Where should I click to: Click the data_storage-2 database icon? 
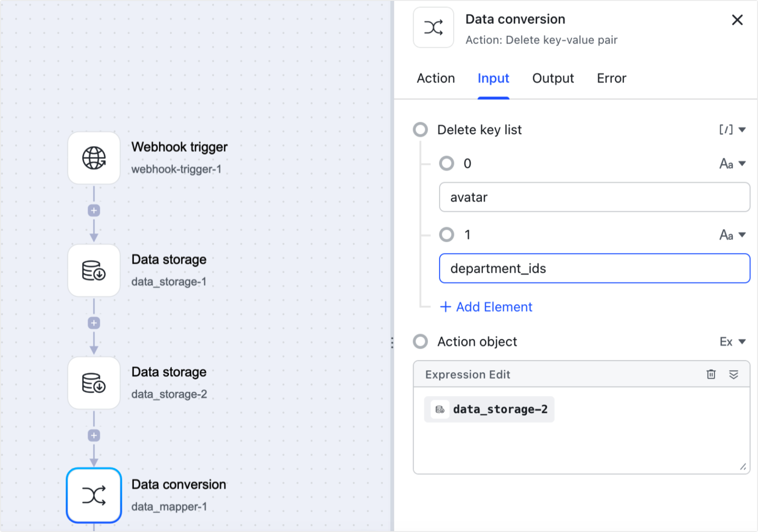[x=94, y=383]
